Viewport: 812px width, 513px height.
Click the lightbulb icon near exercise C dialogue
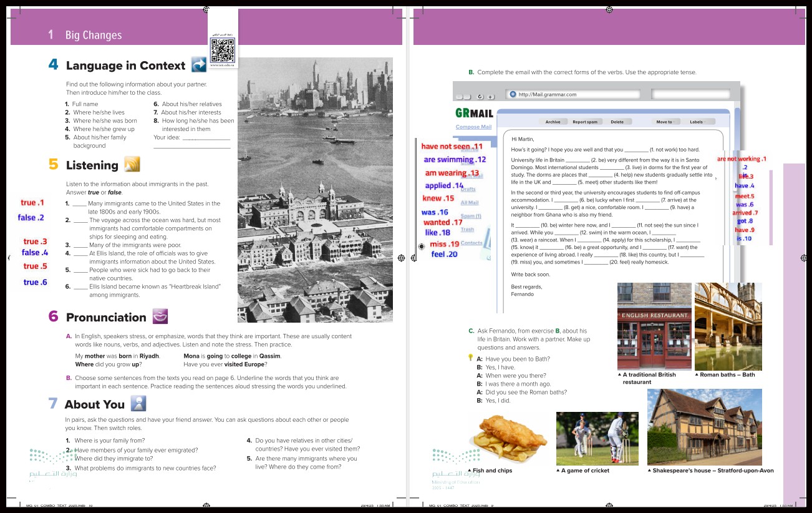[x=471, y=358]
